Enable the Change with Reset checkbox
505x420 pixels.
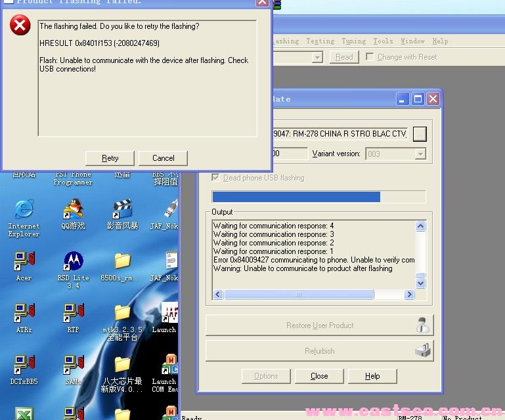tap(370, 57)
